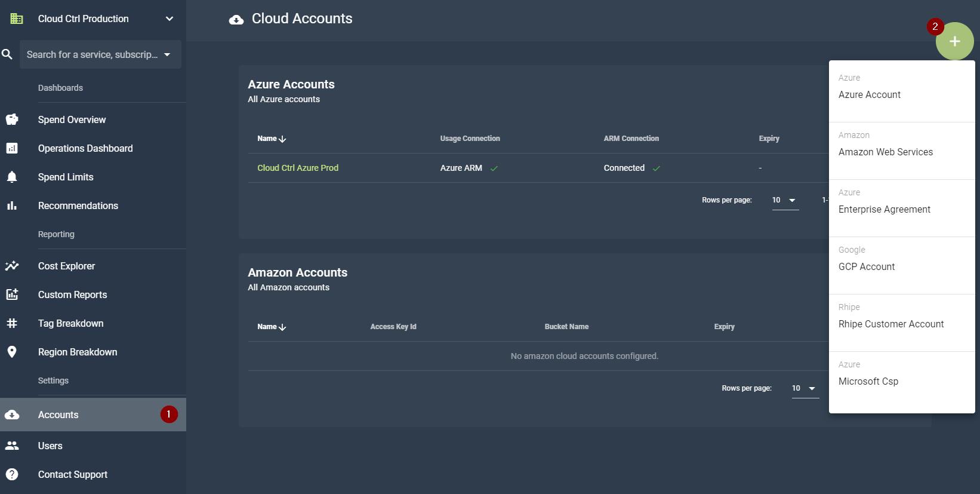Select Azure Account from add menu
The height and width of the screenshot is (494, 980).
click(902, 94)
